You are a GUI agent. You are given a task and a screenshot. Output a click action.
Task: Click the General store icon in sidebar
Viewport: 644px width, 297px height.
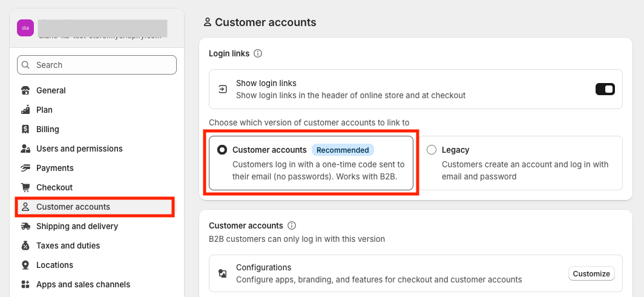(x=25, y=90)
